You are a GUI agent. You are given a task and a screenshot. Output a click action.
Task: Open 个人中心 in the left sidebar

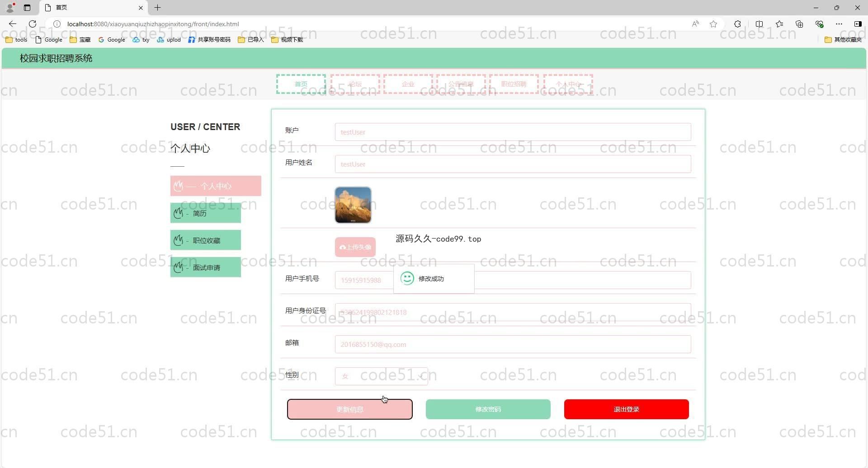click(216, 186)
